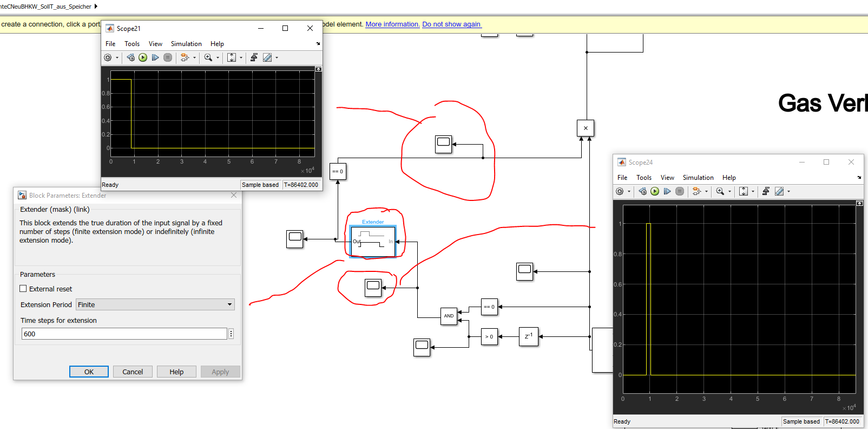The image size is (868, 429).
Task: Open the Simulation menu in Scope21
Action: (186, 44)
